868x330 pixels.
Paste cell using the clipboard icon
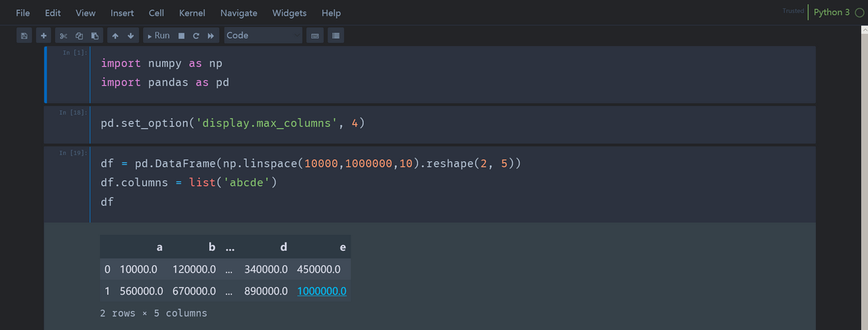95,36
